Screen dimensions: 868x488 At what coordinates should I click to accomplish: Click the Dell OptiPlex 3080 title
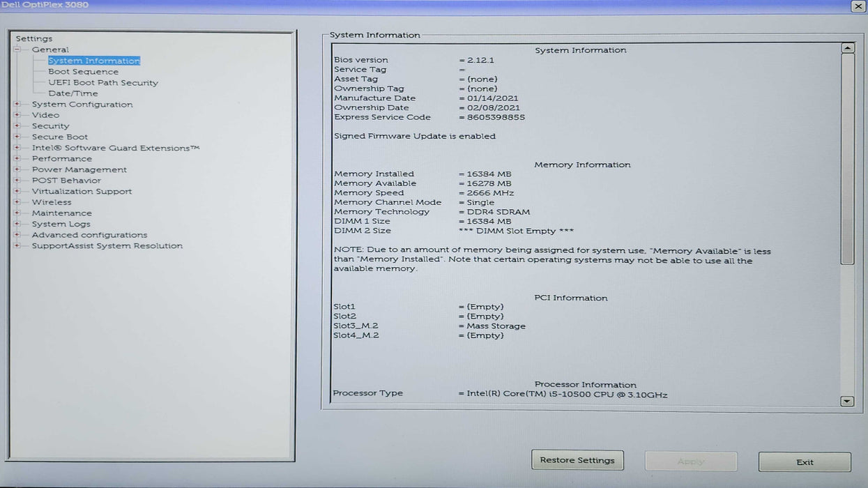(45, 5)
